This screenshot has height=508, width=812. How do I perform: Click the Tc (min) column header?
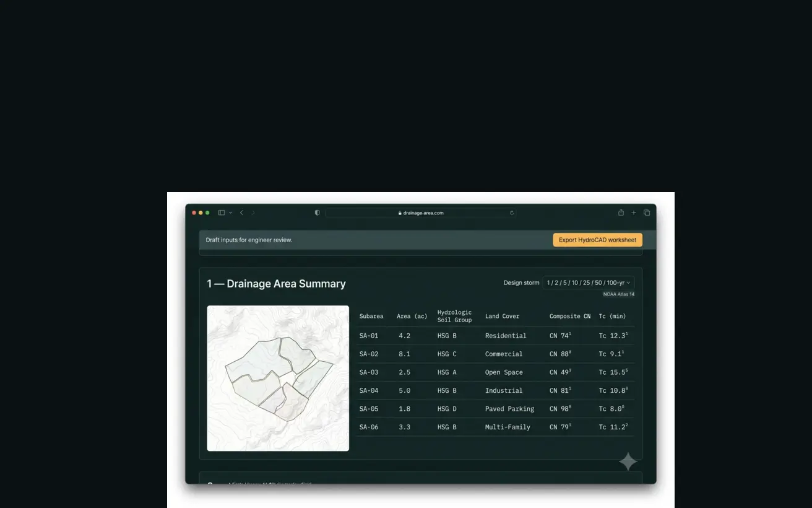click(x=613, y=316)
